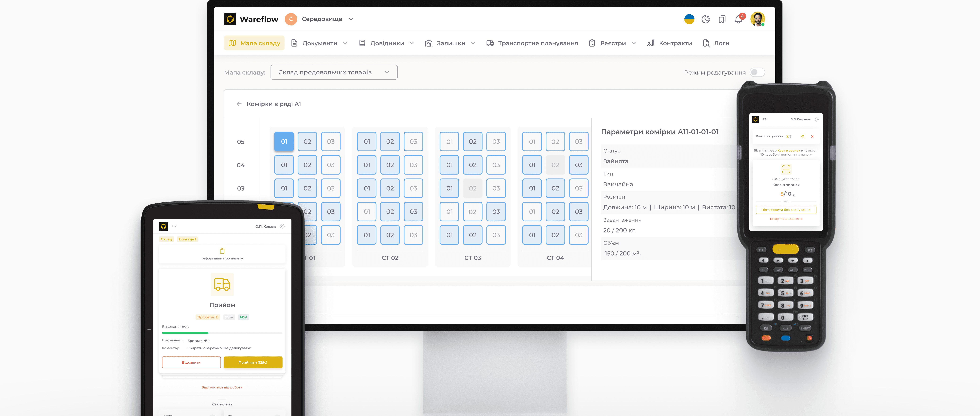Tap the P1 key on handheld
This screenshot has width=980, height=416.
coord(761,250)
